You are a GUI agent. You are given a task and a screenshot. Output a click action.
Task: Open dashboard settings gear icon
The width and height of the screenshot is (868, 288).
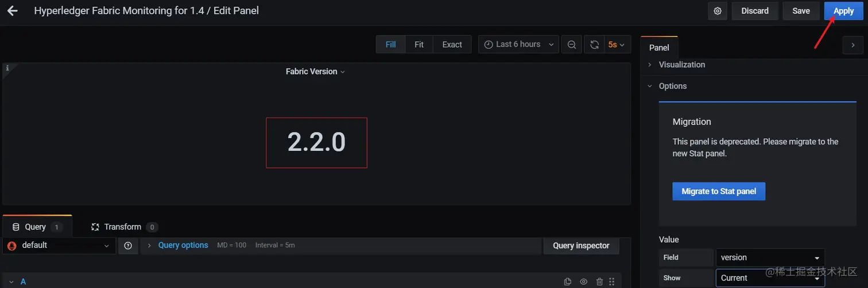coord(717,11)
